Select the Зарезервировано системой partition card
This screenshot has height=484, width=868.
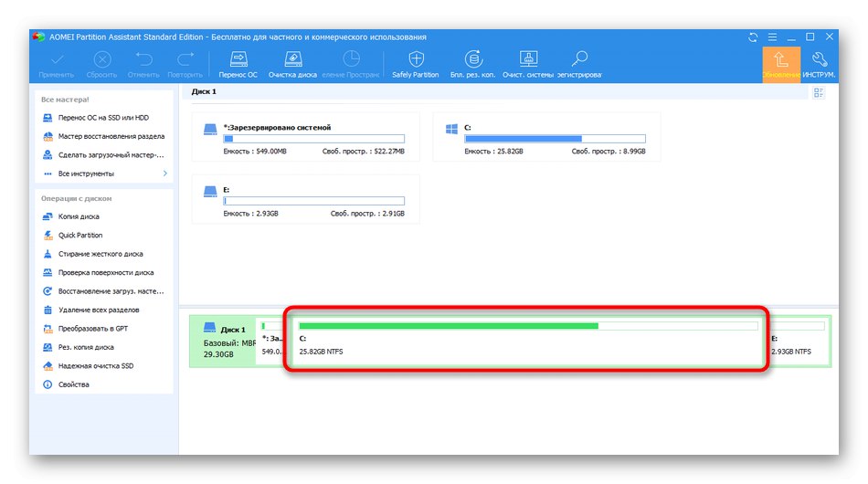tap(305, 137)
